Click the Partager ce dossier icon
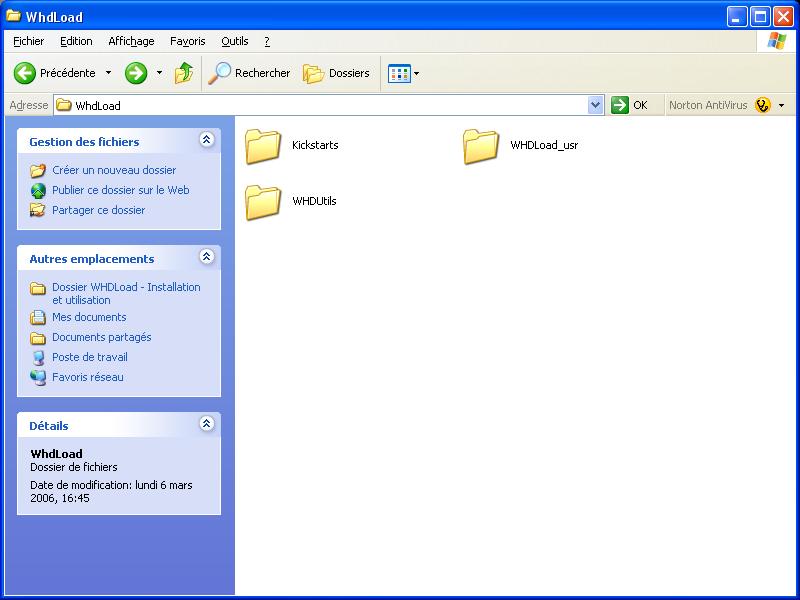 pyautogui.click(x=38, y=210)
